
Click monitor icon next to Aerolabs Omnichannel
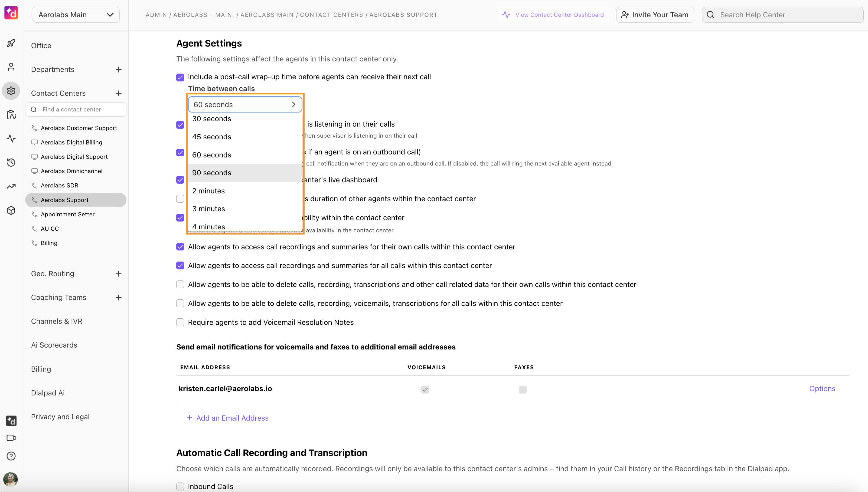pyautogui.click(x=34, y=171)
